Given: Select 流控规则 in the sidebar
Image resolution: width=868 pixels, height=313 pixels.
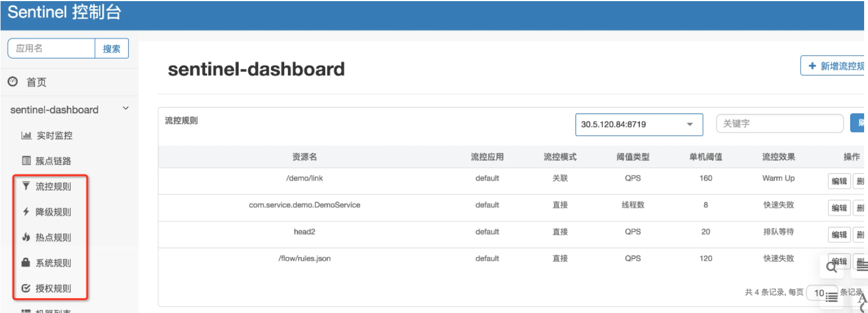Looking at the screenshot, I should pyautogui.click(x=53, y=187).
